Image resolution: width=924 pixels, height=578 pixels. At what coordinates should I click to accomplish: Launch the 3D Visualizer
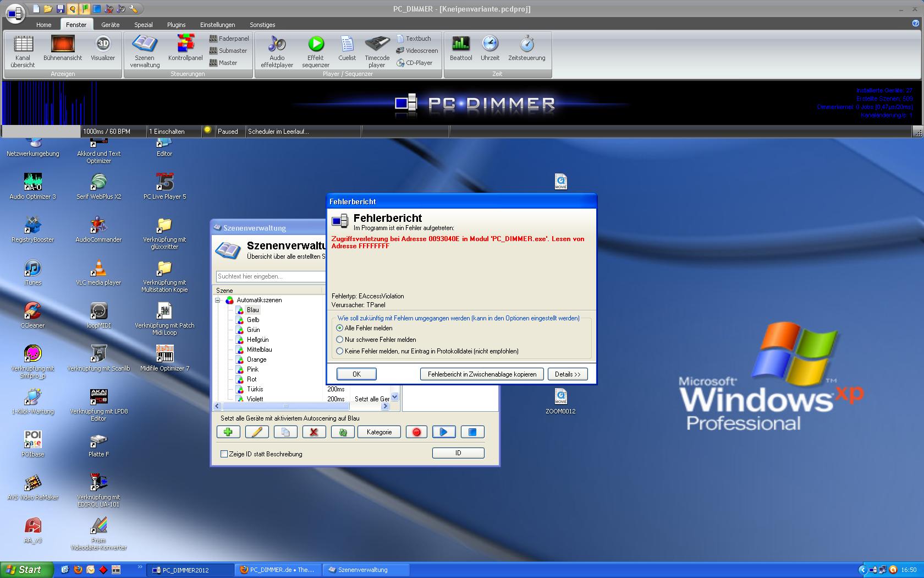103,48
